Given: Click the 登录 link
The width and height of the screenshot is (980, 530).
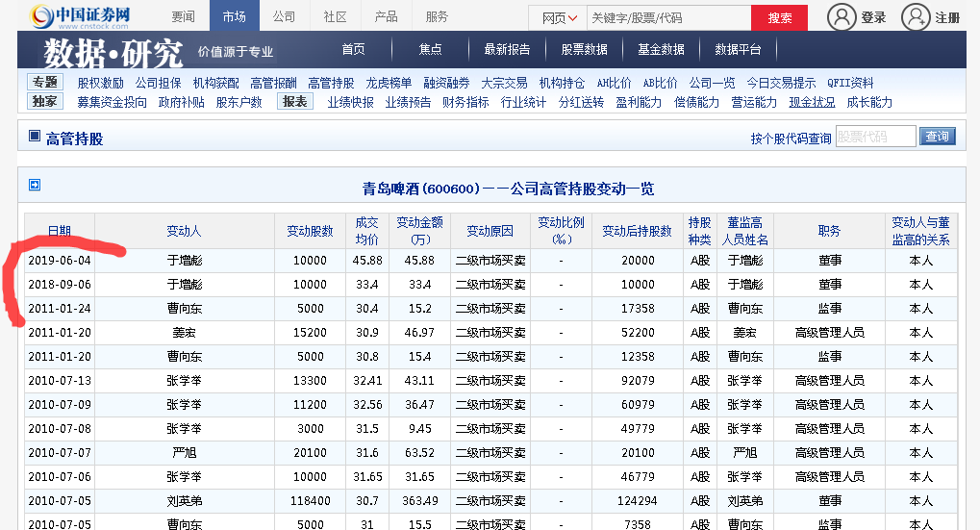Looking at the screenshot, I should (873, 17).
